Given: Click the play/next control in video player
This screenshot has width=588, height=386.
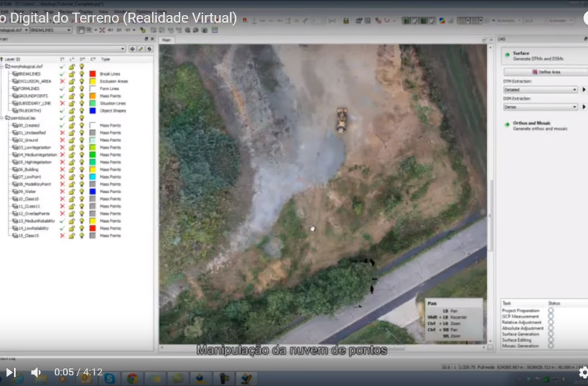Looking at the screenshot, I should [x=11, y=372].
